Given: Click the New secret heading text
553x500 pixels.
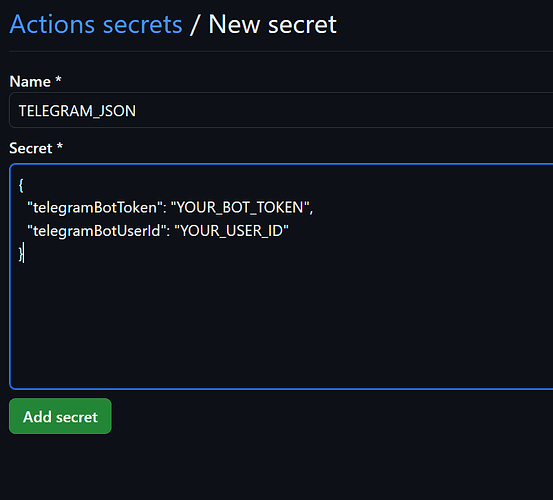Looking at the screenshot, I should pyautogui.click(x=272, y=25).
